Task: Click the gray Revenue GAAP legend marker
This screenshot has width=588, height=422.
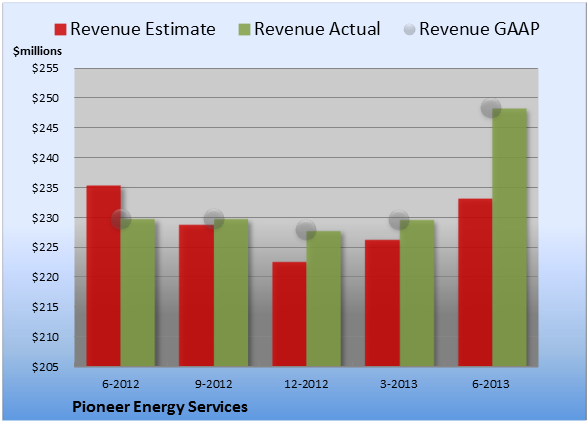Action: 410,29
